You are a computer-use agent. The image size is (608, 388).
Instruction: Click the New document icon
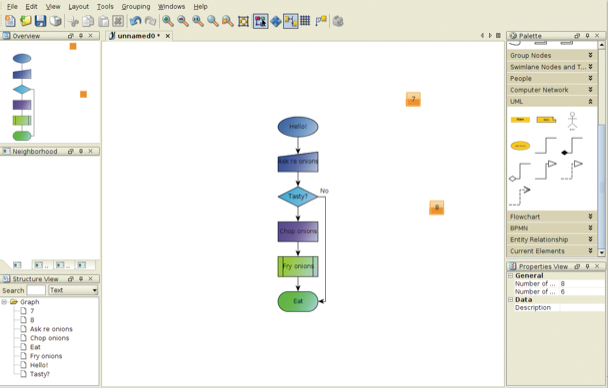(x=10, y=21)
